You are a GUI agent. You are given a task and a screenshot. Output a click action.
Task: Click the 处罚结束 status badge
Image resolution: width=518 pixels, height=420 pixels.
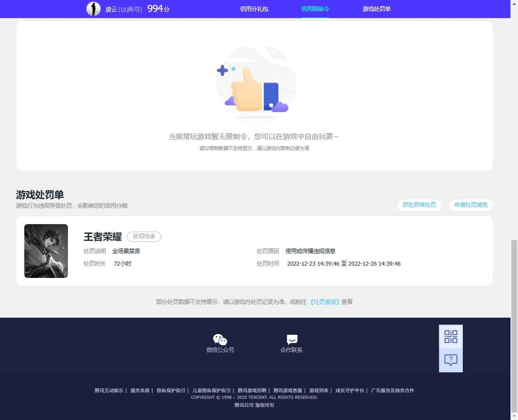144,236
